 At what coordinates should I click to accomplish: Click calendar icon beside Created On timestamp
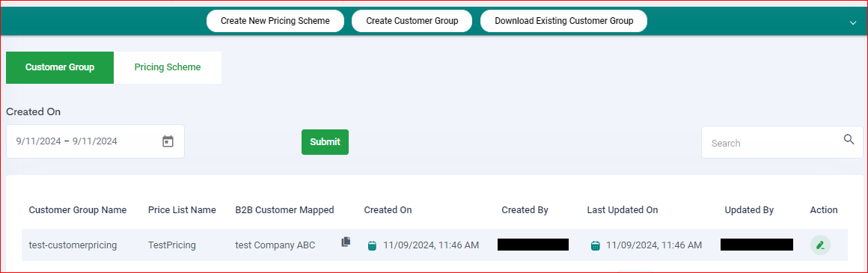click(x=372, y=245)
